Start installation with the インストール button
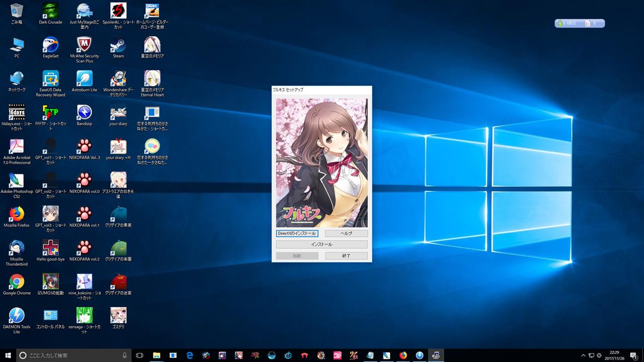The width and height of the screenshot is (644, 362). [x=322, y=244]
